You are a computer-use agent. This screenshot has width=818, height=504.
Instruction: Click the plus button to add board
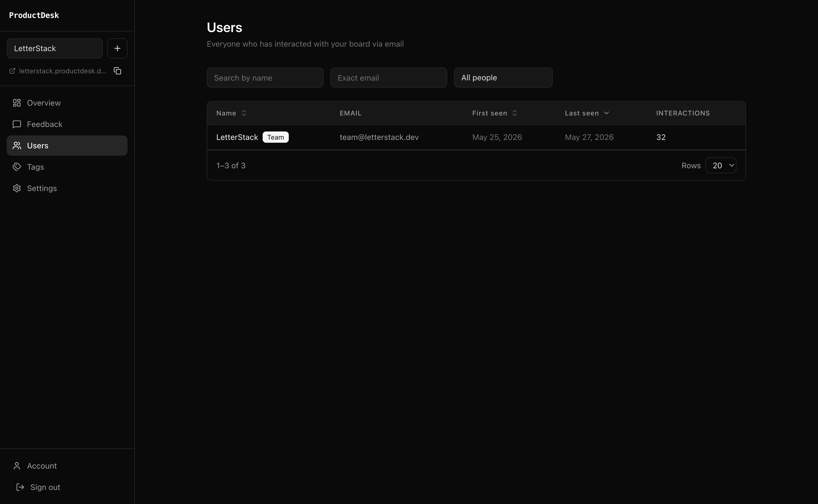(x=117, y=48)
